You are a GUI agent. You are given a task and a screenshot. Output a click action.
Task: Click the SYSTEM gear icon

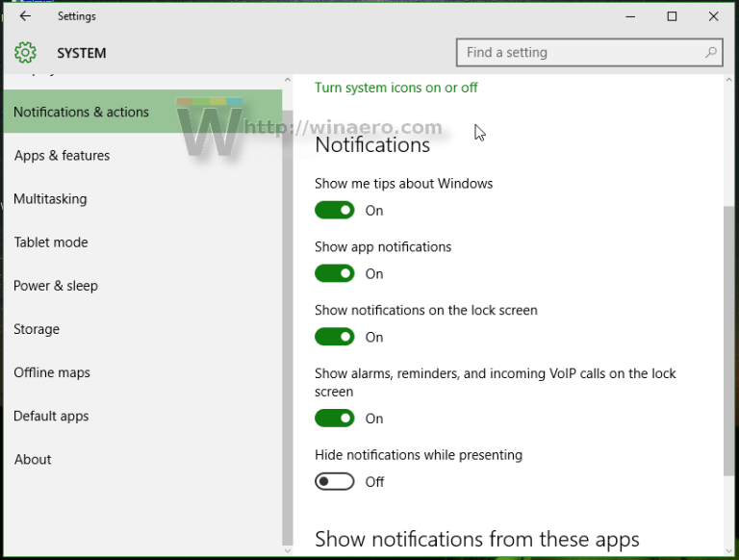[25, 52]
